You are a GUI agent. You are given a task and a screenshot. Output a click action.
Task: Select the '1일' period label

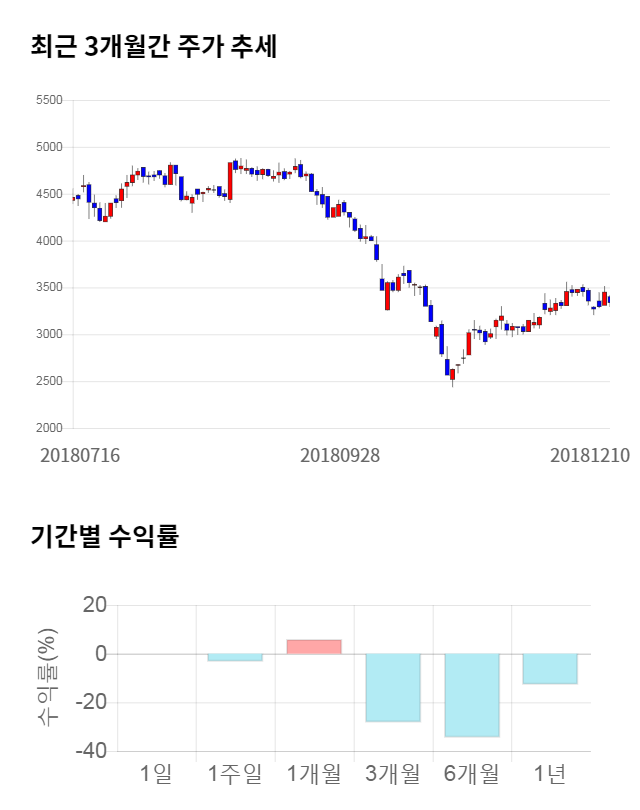[156, 773]
